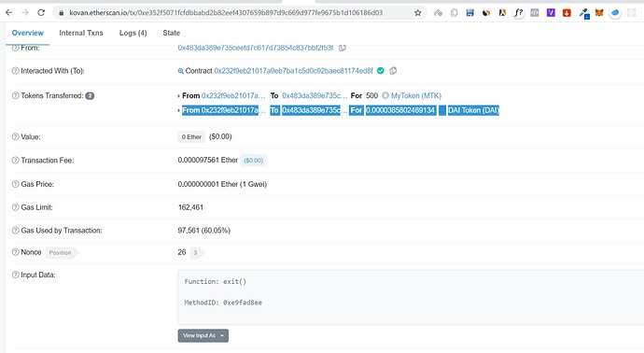Click the help icon next to Nonce

coord(15,252)
